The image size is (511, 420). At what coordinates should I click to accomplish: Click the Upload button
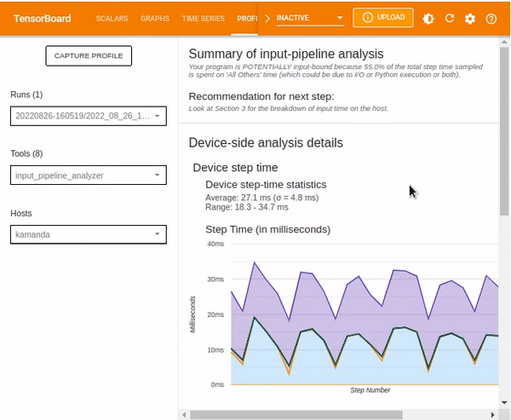coord(383,18)
